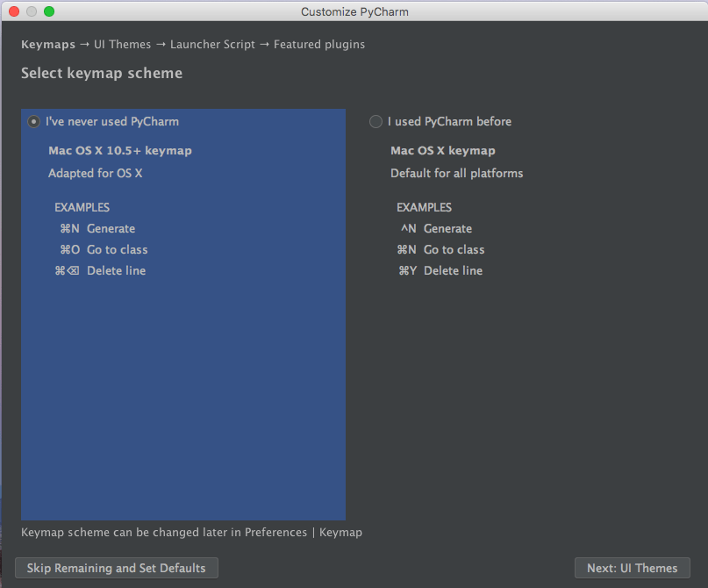This screenshot has width=708, height=588.
Task: Click "Default for all platforms" description
Action: pyautogui.click(x=457, y=174)
